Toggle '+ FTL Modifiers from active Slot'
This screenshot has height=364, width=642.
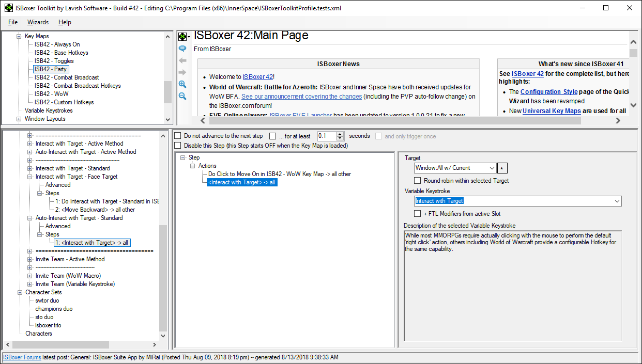pyautogui.click(x=418, y=214)
